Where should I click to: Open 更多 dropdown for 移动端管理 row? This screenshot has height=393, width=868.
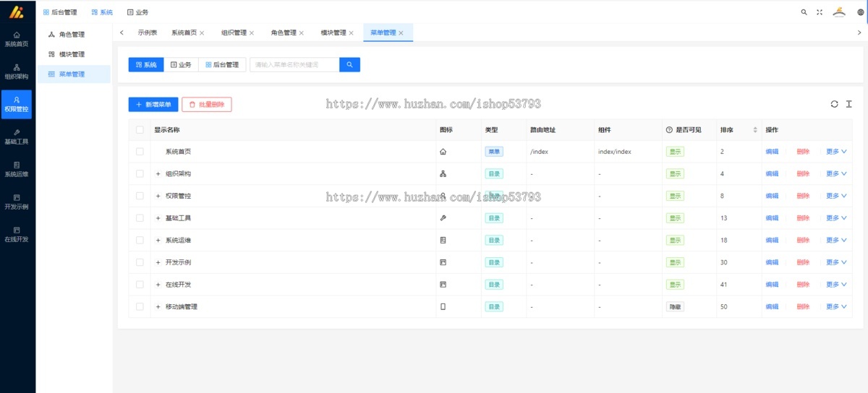[836, 306]
